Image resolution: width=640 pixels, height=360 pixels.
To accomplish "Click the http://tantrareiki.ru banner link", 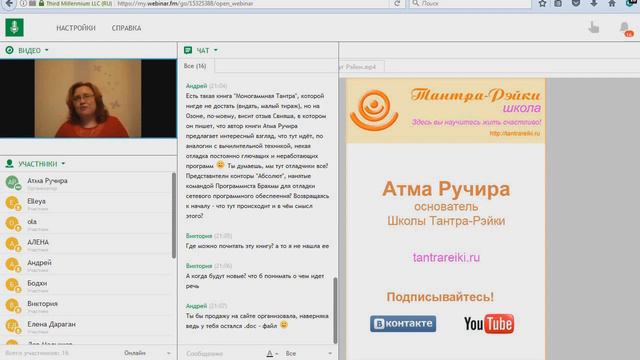I will pyautogui.click(x=515, y=133).
